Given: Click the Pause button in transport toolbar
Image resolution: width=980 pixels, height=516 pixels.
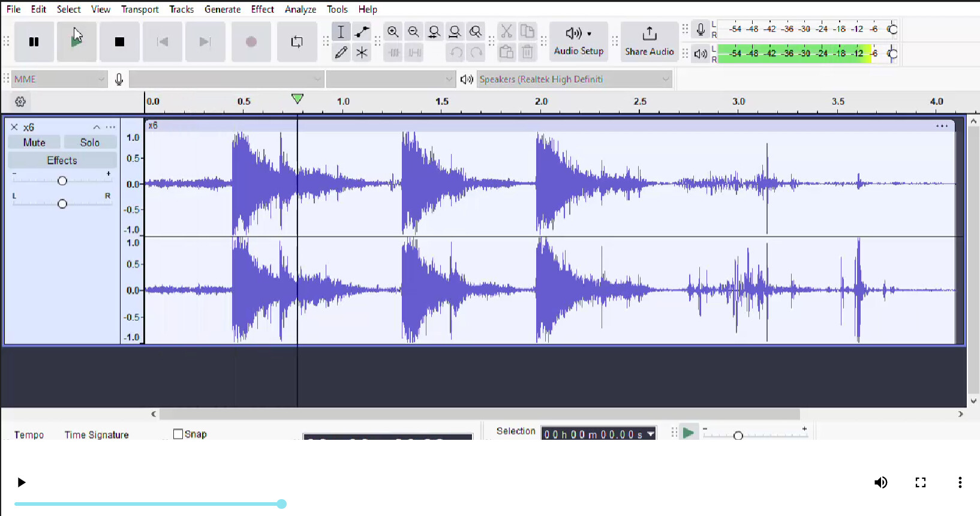Looking at the screenshot, I should [34, 42].
